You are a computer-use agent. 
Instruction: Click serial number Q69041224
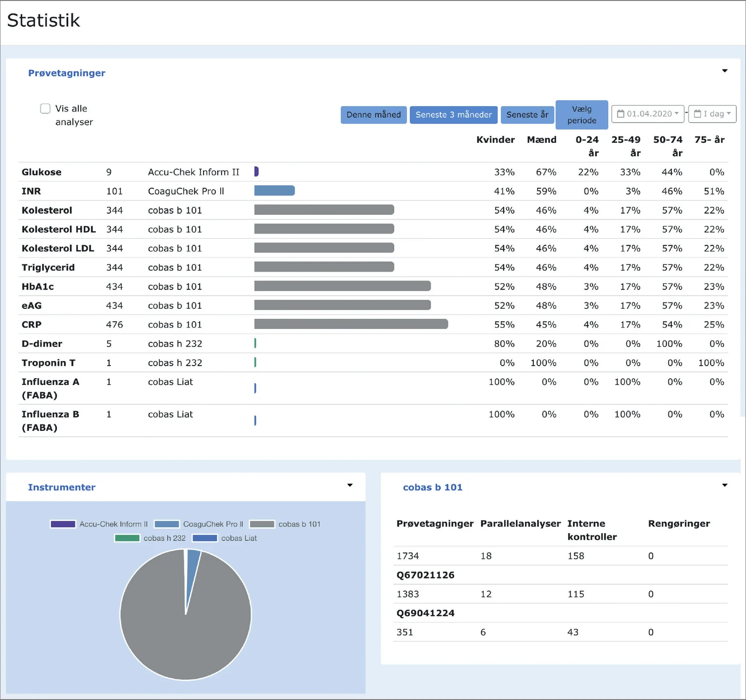(x=426, y=613)
